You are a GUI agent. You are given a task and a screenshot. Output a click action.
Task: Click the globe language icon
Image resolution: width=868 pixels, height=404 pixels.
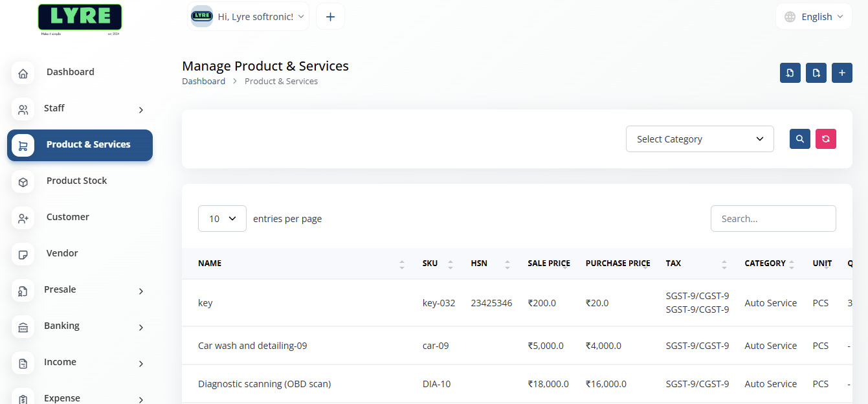(x=790, y=17)
